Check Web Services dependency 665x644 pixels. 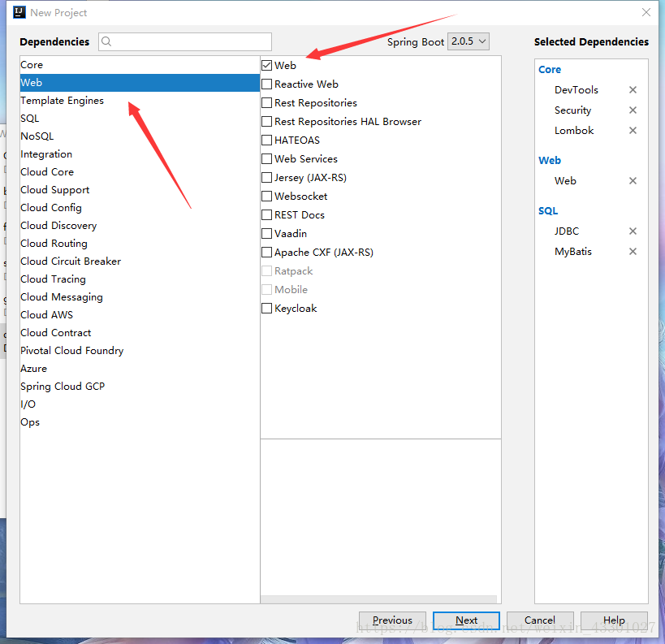tap(267, 158)
